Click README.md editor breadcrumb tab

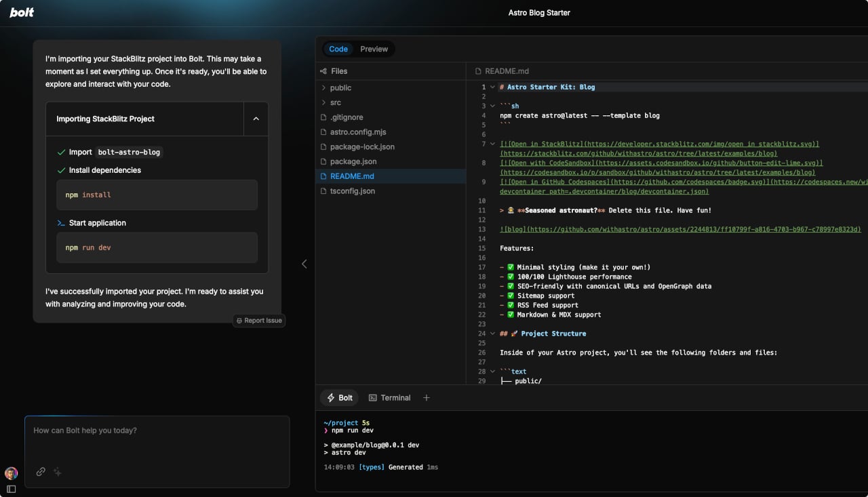tap(502, 71)
